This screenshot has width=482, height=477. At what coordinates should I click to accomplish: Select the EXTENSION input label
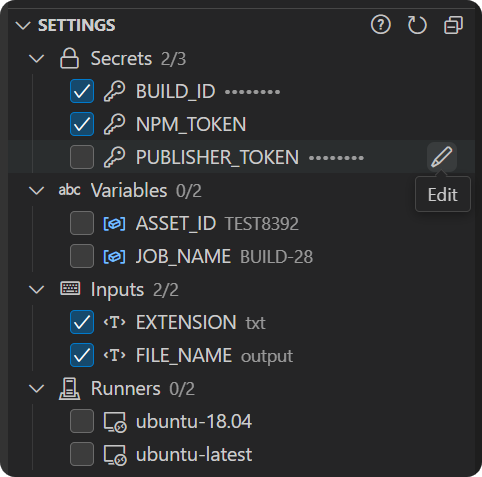tap(186, 322)
